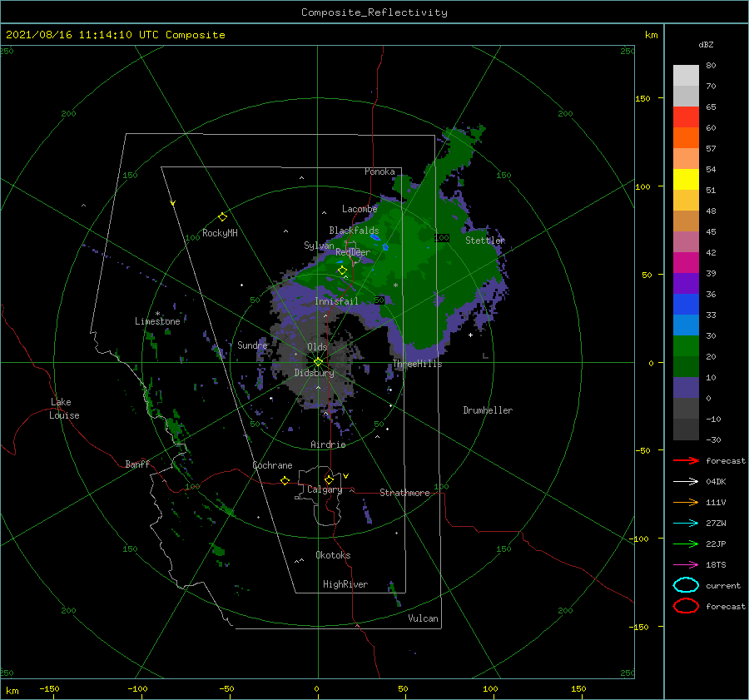The height and width of the screenshot is (700, 749).
Task: Click the Calgary city label
Action: (x=325, y=489)
